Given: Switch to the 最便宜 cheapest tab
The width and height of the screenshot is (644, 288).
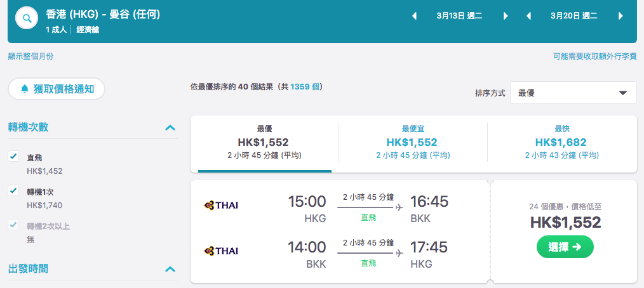Looking at the screenshot, I should (x=413, y=142).
